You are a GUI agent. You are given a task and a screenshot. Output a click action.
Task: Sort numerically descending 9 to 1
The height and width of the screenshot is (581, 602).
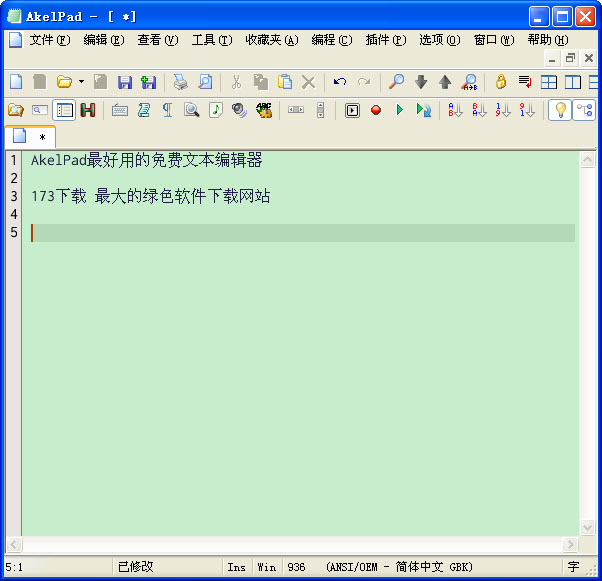point(527,111)
